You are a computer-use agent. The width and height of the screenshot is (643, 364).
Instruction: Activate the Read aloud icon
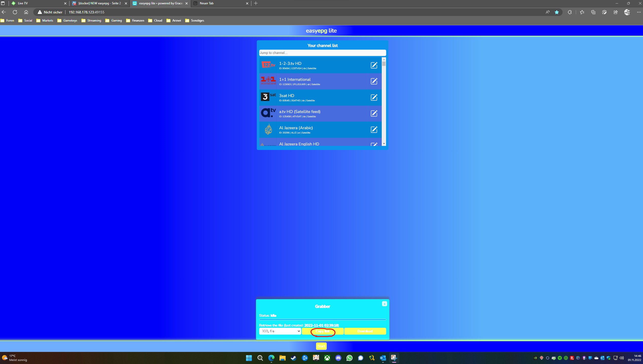click(x=548, y=12)
